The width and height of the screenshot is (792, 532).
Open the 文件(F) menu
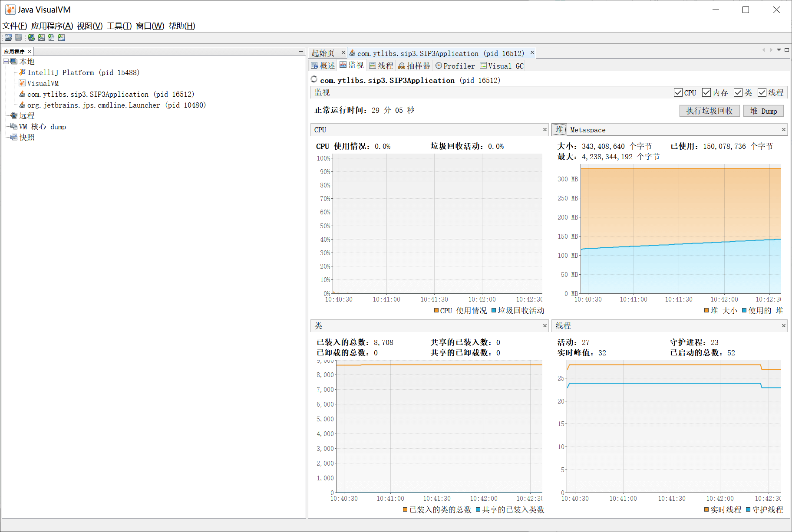(x=15, y=26)
